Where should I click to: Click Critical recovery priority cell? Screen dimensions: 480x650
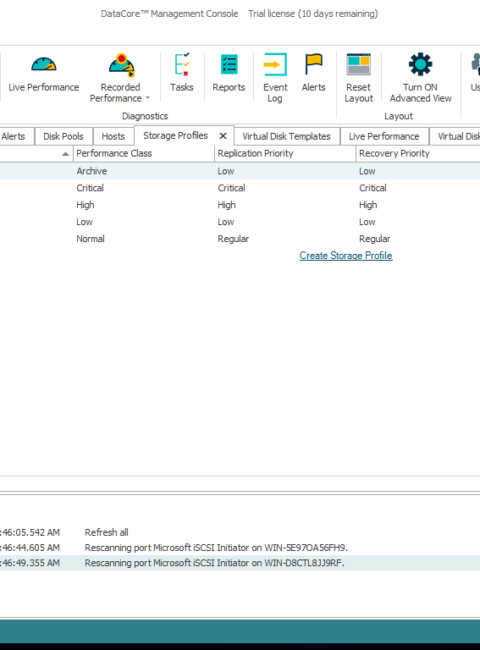coord(373,188)
